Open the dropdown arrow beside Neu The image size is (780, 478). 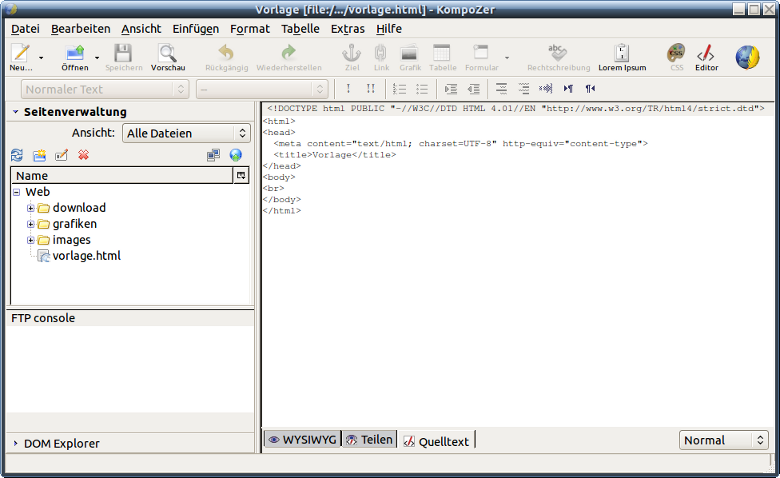[x=41, y=58]
